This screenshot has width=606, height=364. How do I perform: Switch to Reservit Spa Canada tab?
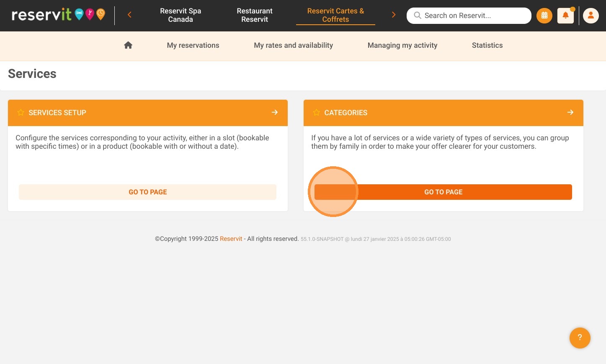click(x=181, y=15)
